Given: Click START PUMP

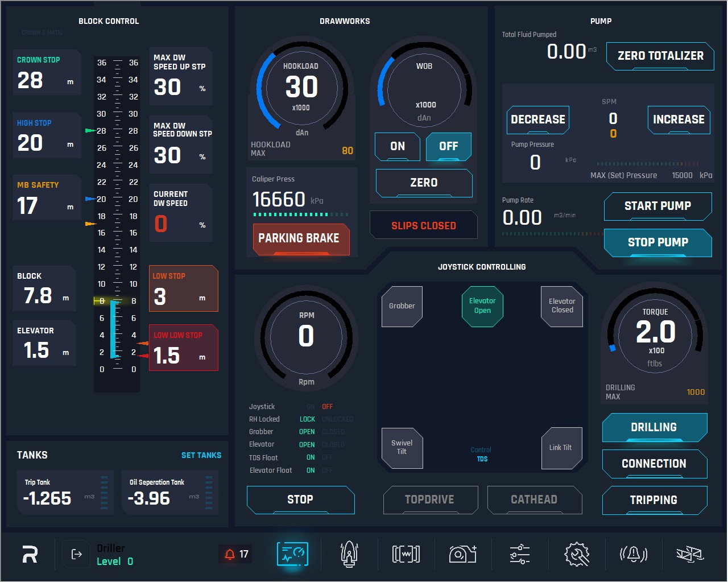Looking at the screenshot, I should click(658, 207).
